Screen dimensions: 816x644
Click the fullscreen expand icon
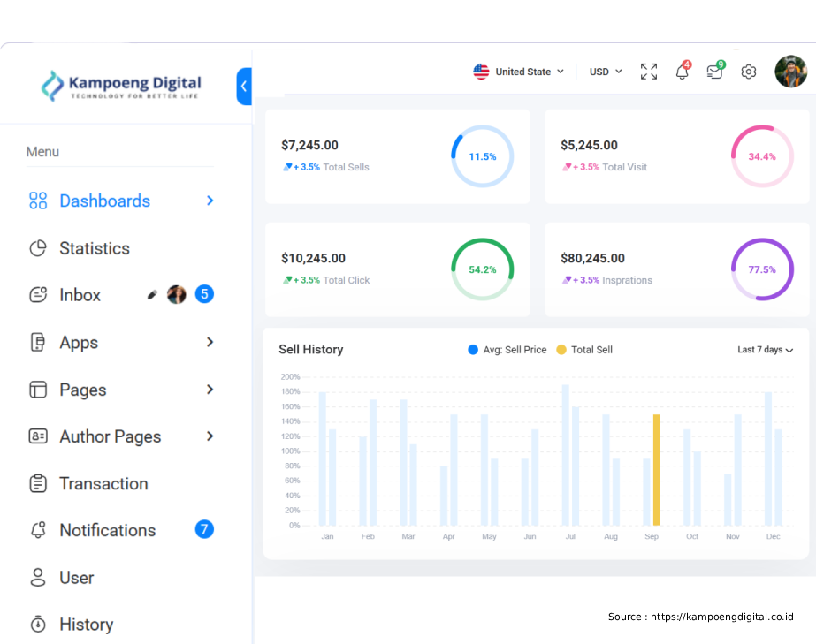tap(649, 72)
